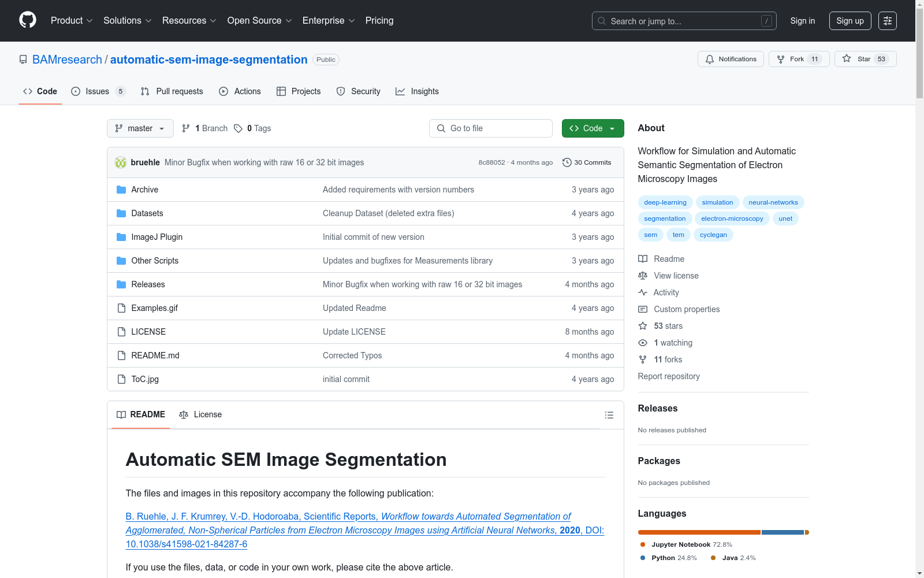This screenshot has width=924, height=578.
Task: Click the cyclegan topic tag
Action: coord(713,235)
